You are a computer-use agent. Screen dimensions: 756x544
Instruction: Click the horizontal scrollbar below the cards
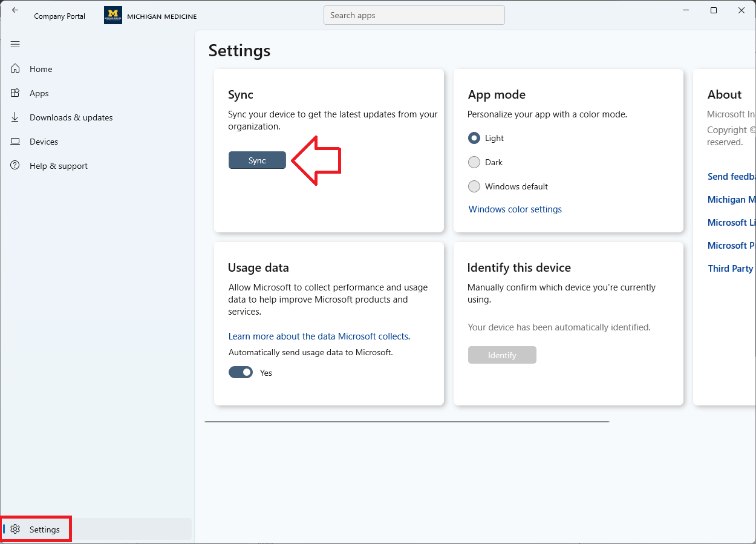coord(406,422)
